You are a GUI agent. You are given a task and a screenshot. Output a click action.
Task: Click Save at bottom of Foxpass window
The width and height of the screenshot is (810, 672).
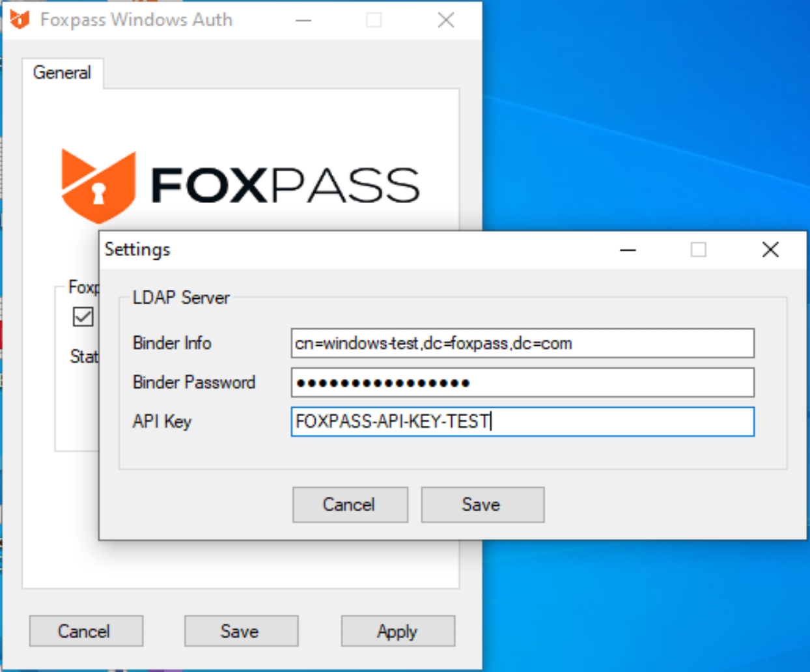[241, 631]
